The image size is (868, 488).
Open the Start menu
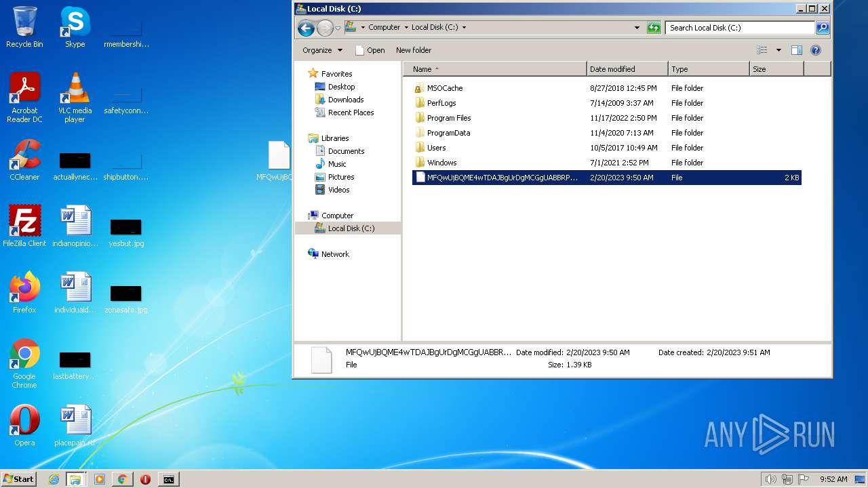(x=19, y=479)
